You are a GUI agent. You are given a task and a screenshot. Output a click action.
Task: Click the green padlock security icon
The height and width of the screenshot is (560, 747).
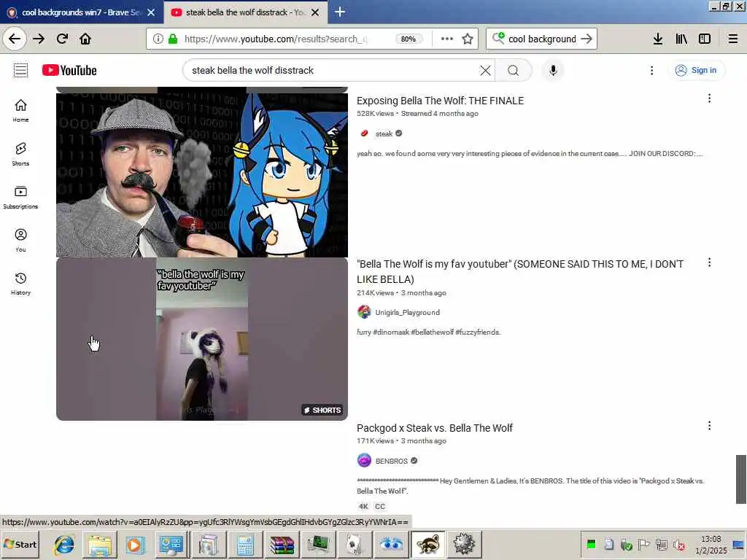pos(173,39)
